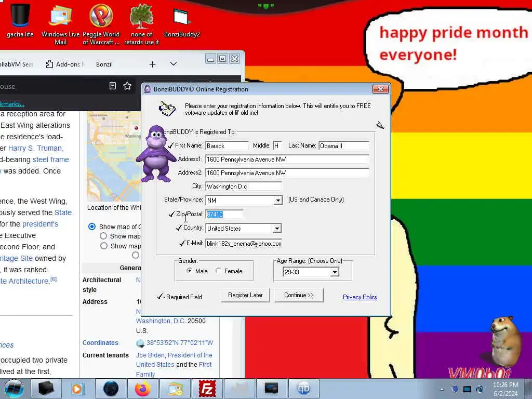Image resolution: width=532 pixels, height=399 pixels.
Task: Click the Windows Start orb
Action: [14, 389]
